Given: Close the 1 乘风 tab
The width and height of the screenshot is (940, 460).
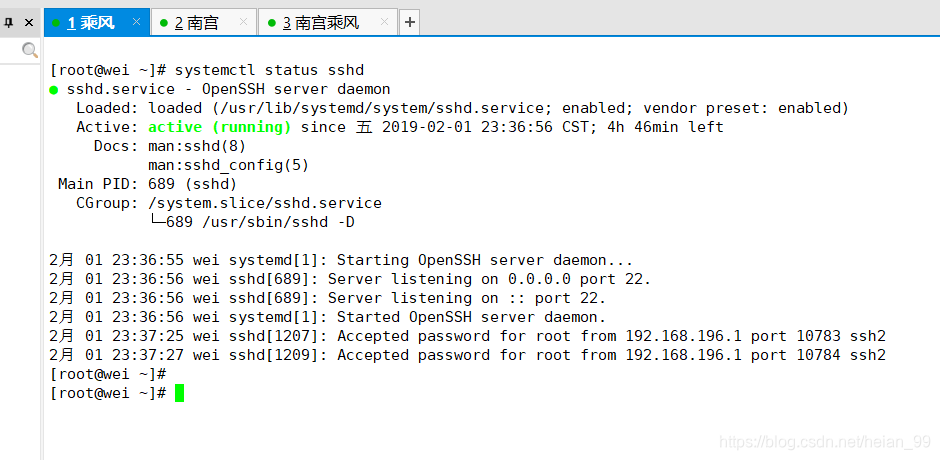Looking at the screenshot, I should tap(136, 22).
